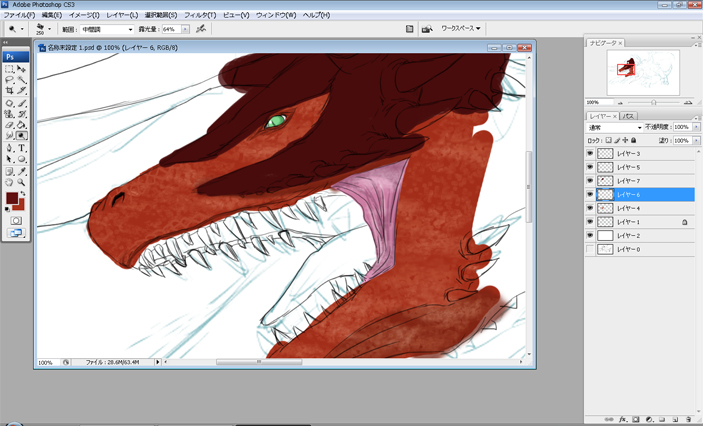Create new adjustment layer icon
The image size is (703, 426).
pyautogui.click(x=649, y=420)
